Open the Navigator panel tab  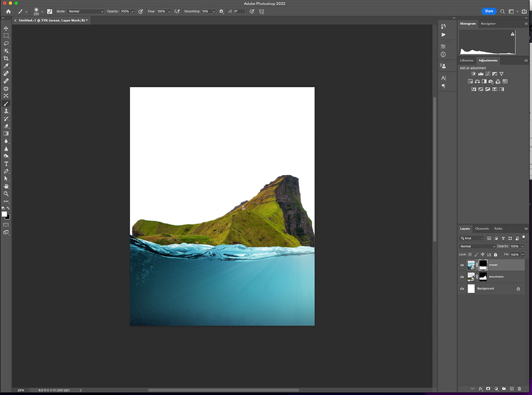point(488,23)
